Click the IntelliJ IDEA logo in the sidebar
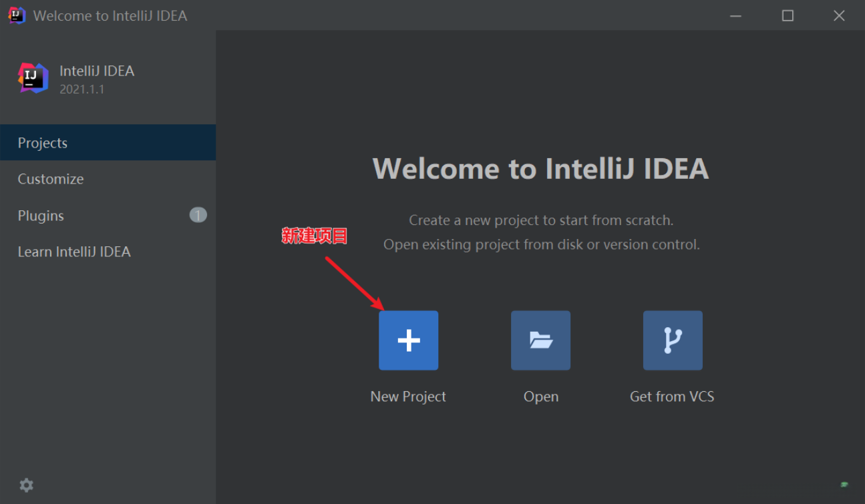The height and width of the screenshot is (504, 865). tap(33, 78)
